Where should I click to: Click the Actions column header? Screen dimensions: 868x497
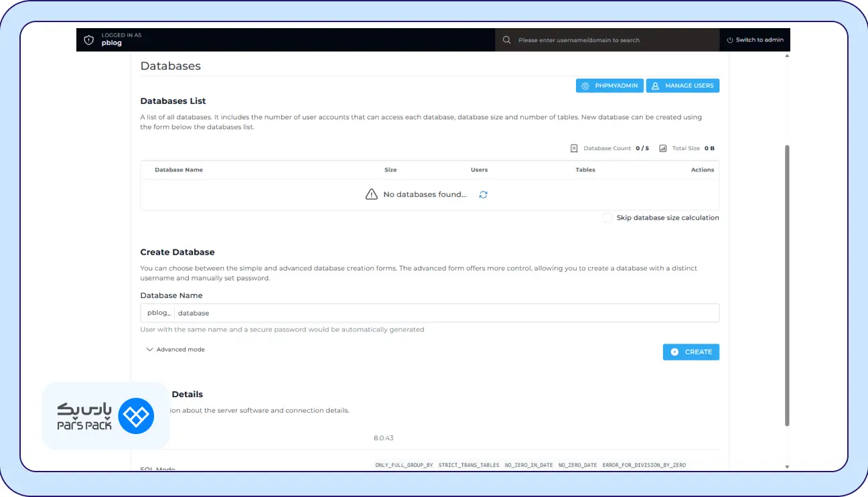[703, 170]
